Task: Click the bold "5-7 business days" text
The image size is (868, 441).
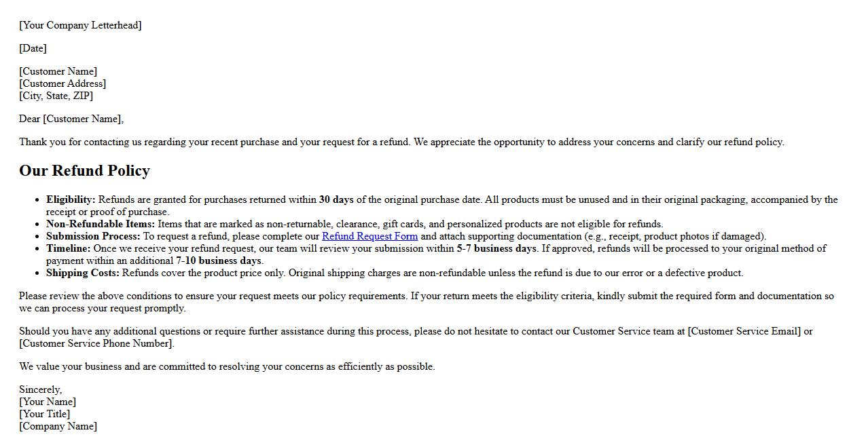Action: tap(496, 248)
